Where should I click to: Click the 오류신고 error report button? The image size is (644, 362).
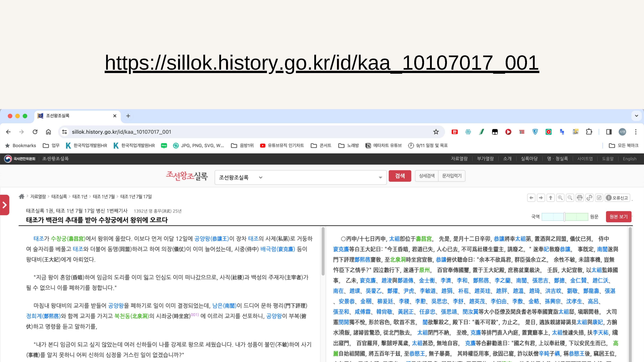tap(617, 198)
